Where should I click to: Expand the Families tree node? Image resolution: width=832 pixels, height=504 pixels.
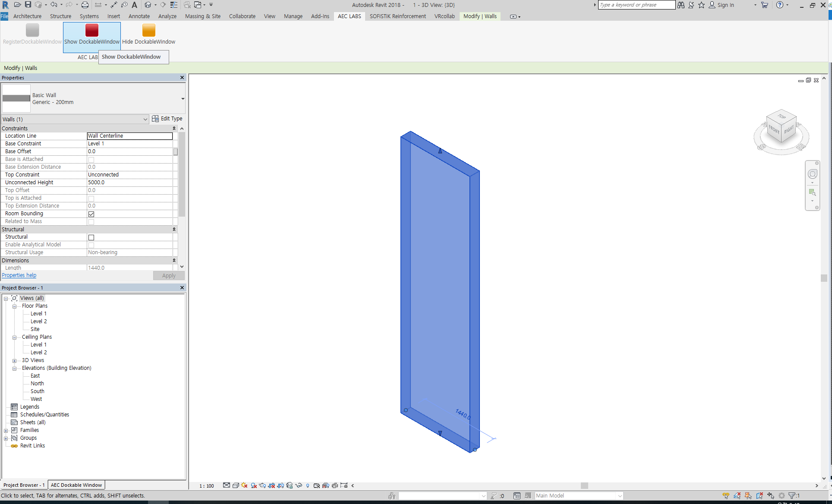click(6, 431)
